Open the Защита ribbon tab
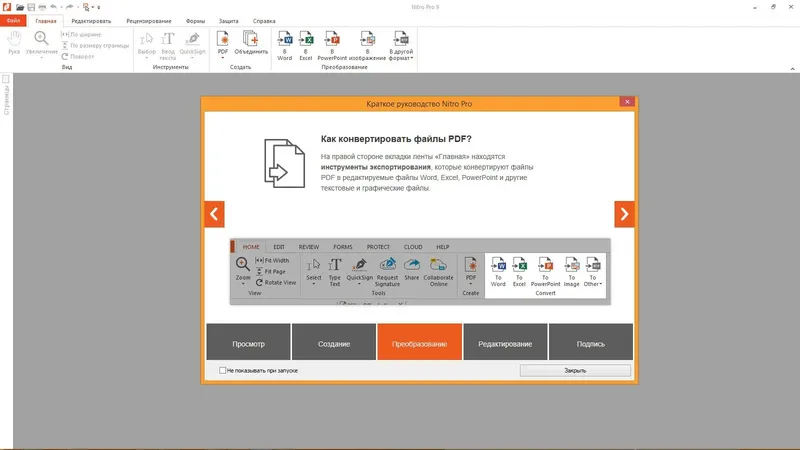The width and height of the screenshot is (800, 450). 229,21
